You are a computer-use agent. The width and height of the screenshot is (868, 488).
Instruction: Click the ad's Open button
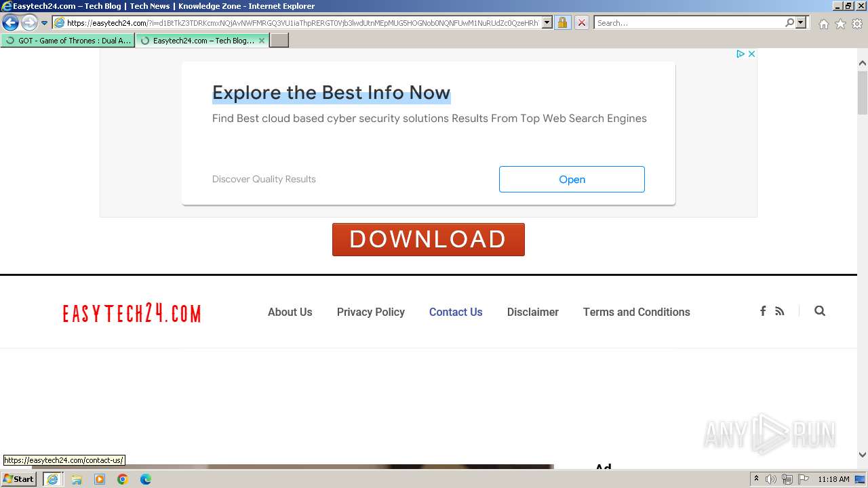[x=572, y=179]
